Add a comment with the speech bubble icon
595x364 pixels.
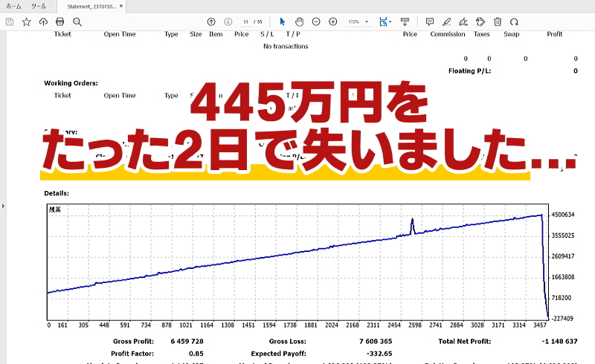tap(430, 22)
